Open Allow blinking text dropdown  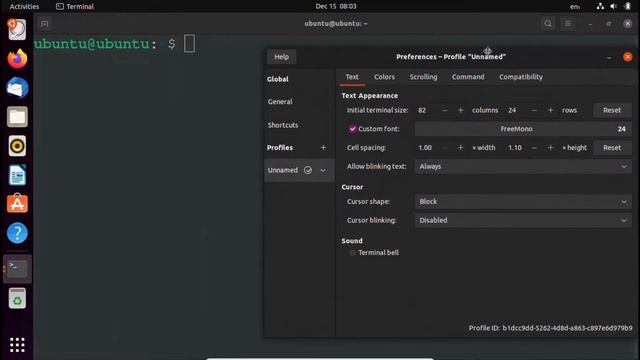pyautogui.click(x=523, y=167)
